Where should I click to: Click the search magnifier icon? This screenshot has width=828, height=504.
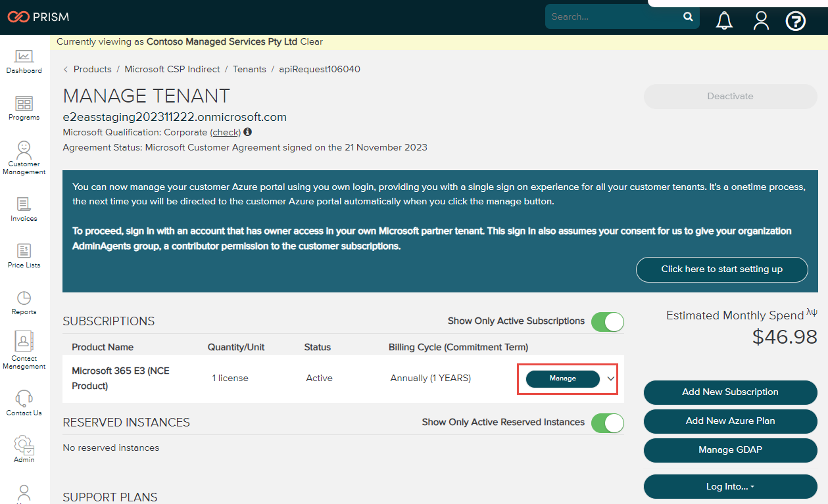688,16
